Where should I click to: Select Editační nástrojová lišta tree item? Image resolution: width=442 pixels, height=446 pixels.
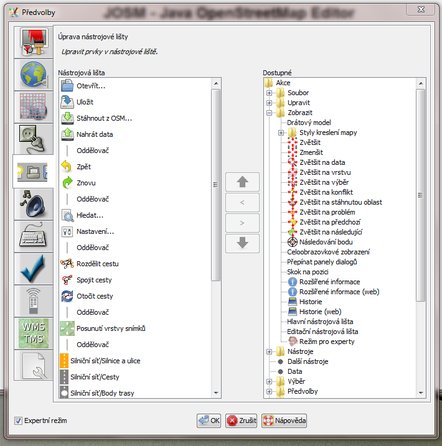tap(322, 332)
